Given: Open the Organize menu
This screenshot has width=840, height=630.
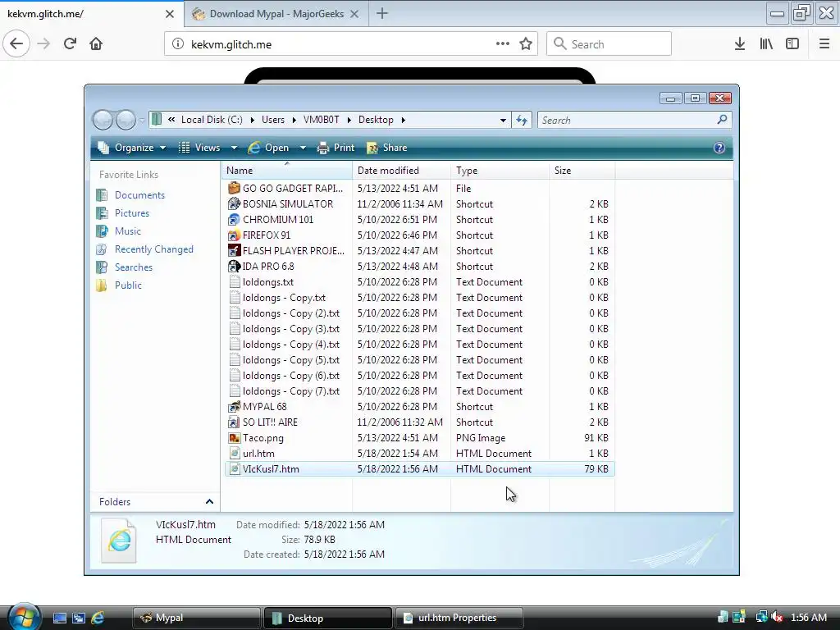Looking at the screenshot, I should click(x=132, y=148).
